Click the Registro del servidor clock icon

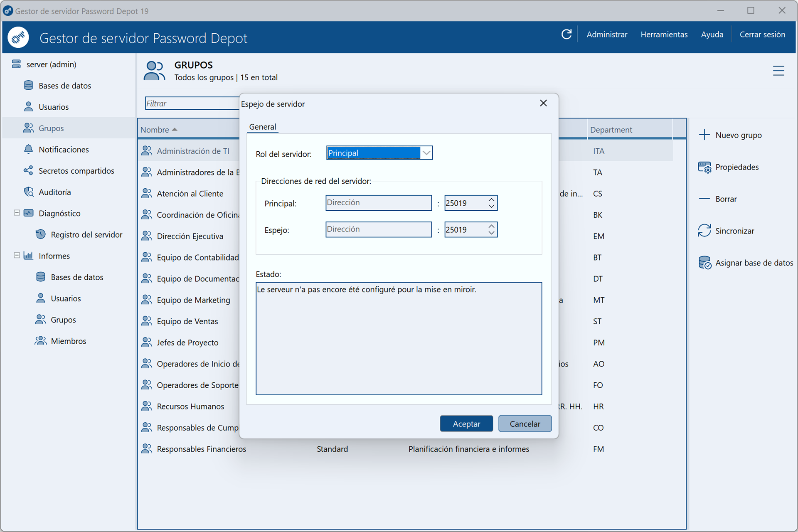[41, 234]
